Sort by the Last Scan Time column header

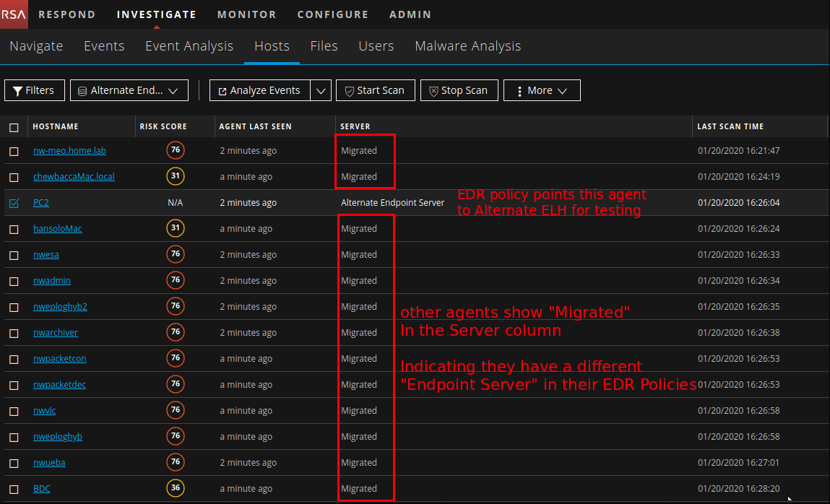[x=730, y=126]
